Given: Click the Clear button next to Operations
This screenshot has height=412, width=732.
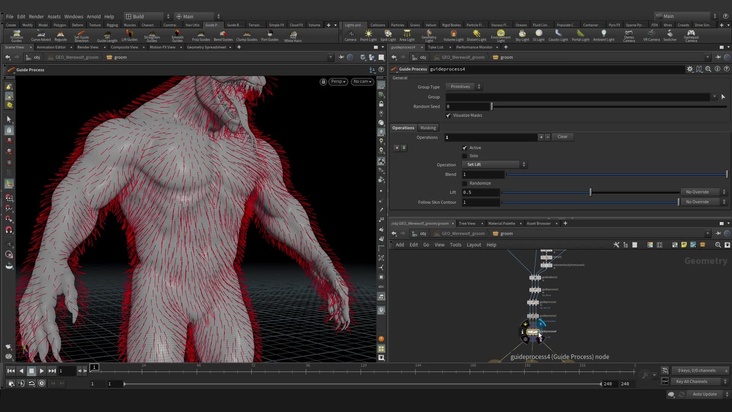Looking at the screenshot, I should point(562,137).
